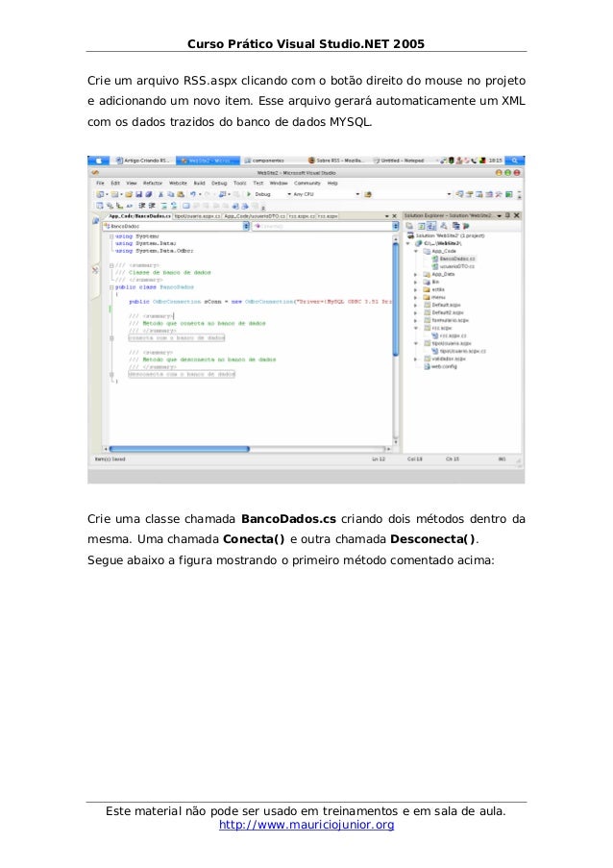Screen dimensions: 613x868
Task: Click the Increase Indent icon in text editor toolbar
Action: [152, 206]
